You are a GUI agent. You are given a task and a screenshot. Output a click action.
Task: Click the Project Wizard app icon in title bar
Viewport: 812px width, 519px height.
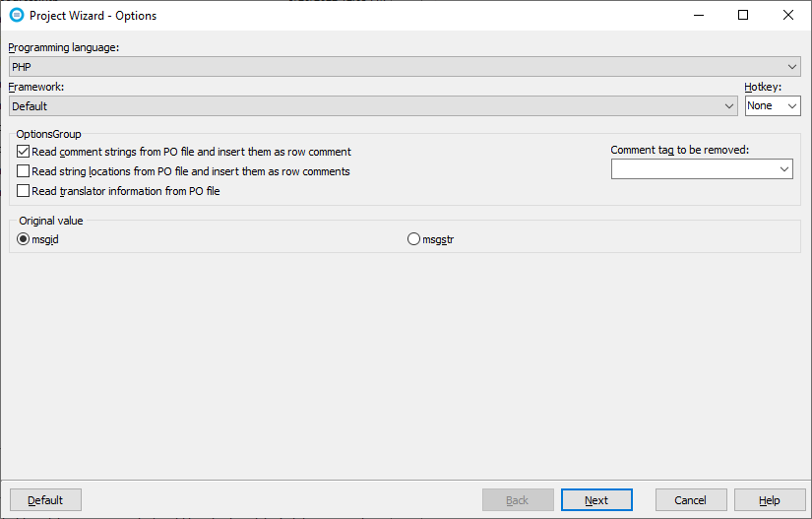click(x=17, y=15)
